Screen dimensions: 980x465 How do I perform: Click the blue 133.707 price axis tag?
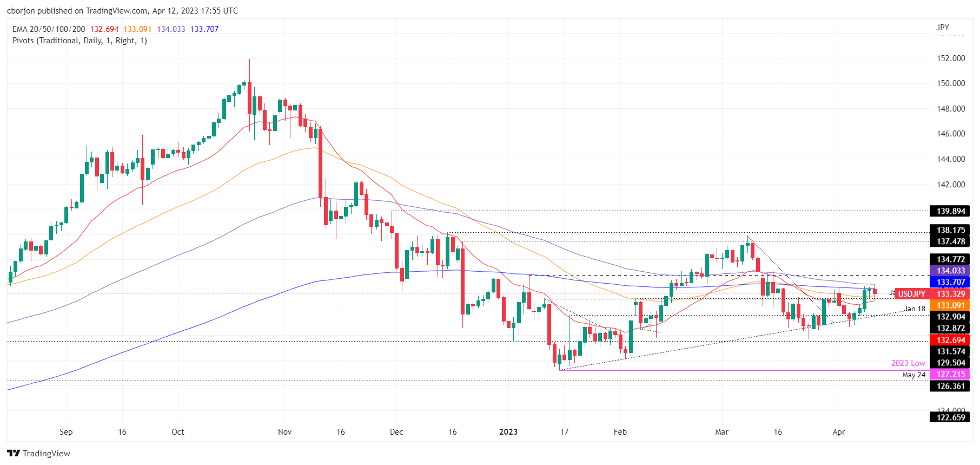click(950, 282)
